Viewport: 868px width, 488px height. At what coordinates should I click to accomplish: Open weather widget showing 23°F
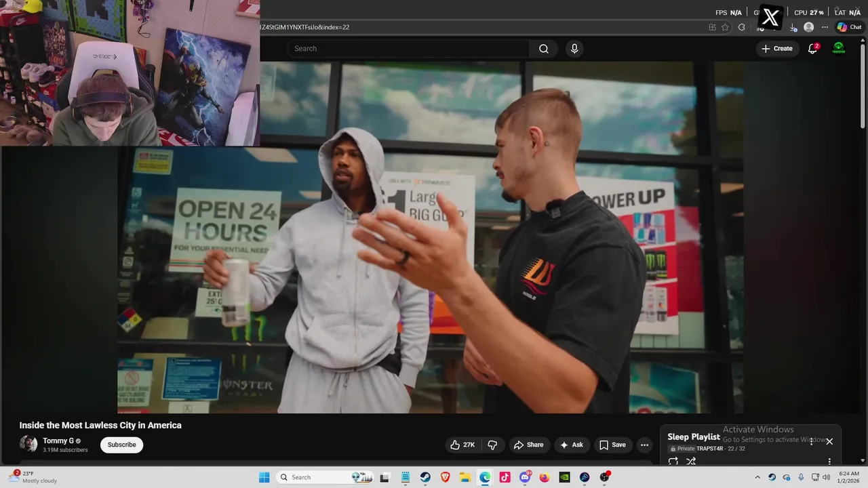34,477
